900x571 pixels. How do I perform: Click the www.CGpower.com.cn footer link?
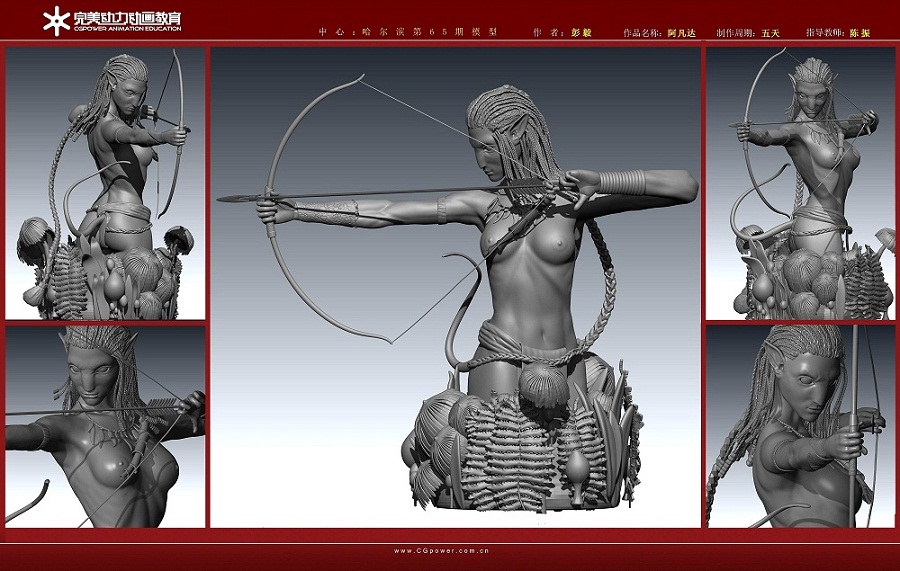[441, 550]
